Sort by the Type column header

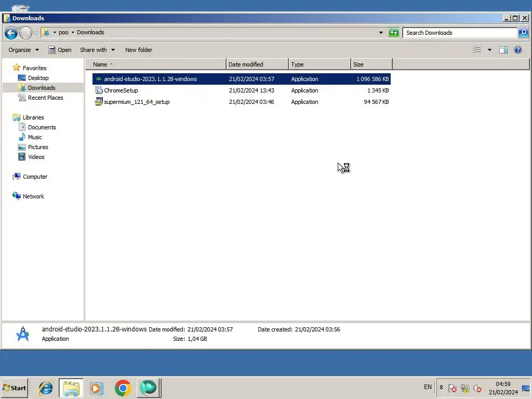320,64
